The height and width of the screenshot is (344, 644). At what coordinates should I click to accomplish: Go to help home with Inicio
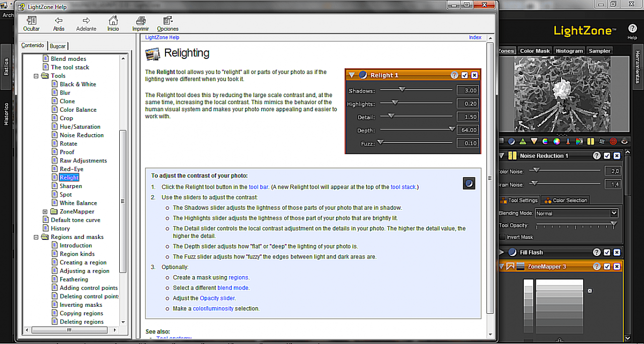tap(113, 23)
